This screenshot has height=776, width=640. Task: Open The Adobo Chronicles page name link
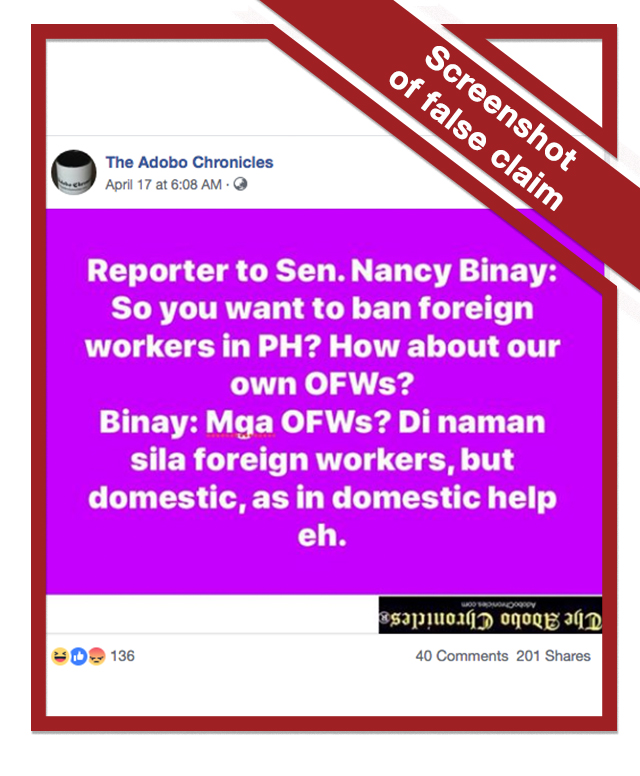[190, 162]
